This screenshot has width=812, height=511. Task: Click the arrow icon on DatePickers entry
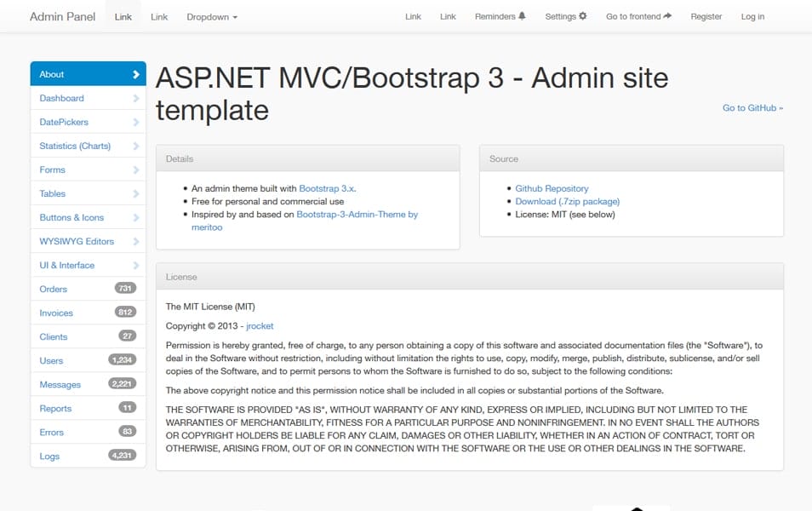pos(136,122)
